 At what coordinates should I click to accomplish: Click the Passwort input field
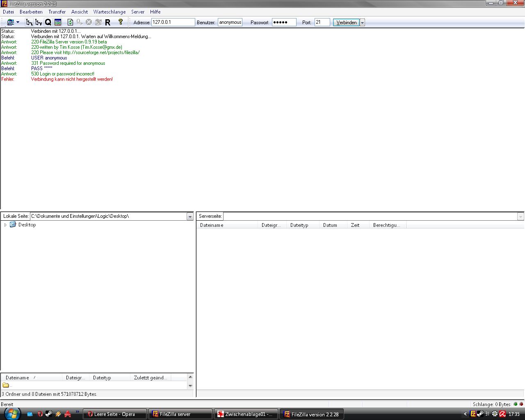tap(284, 22)
